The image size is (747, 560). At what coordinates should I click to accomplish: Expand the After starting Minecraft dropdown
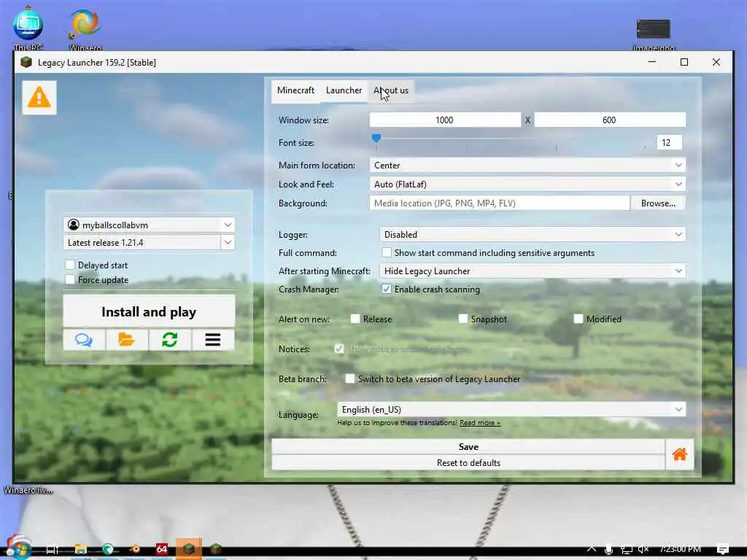(533, 271)
